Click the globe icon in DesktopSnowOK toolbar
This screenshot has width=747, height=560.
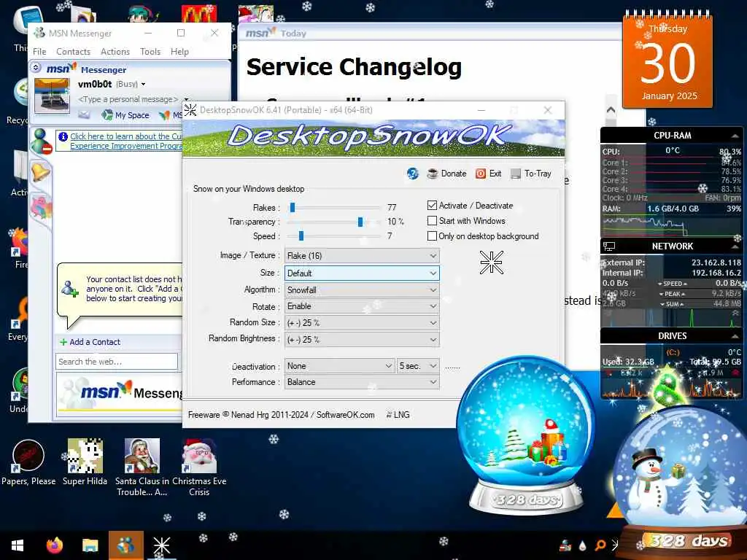click(413, 174)
